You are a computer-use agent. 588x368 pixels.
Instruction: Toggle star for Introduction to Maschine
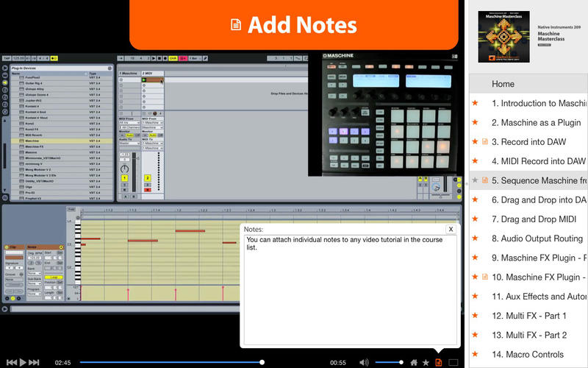pos(475,102)
